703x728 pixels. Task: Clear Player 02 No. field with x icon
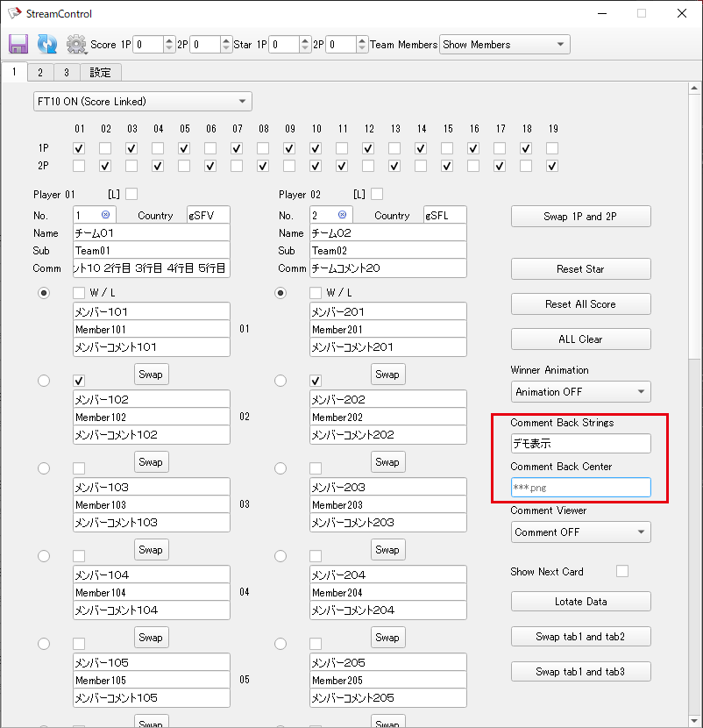(x=342, y=215)
